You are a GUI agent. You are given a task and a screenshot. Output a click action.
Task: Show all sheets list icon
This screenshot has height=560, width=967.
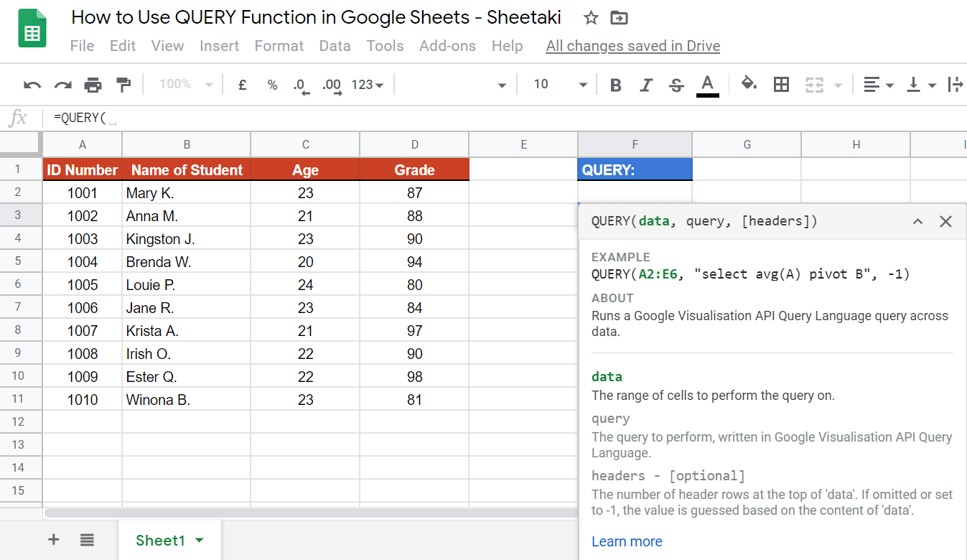(87, 540)
